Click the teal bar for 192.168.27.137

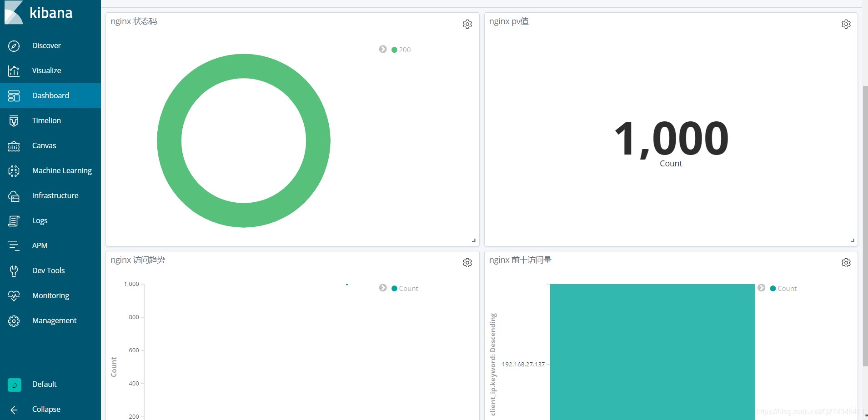point(652,352)
